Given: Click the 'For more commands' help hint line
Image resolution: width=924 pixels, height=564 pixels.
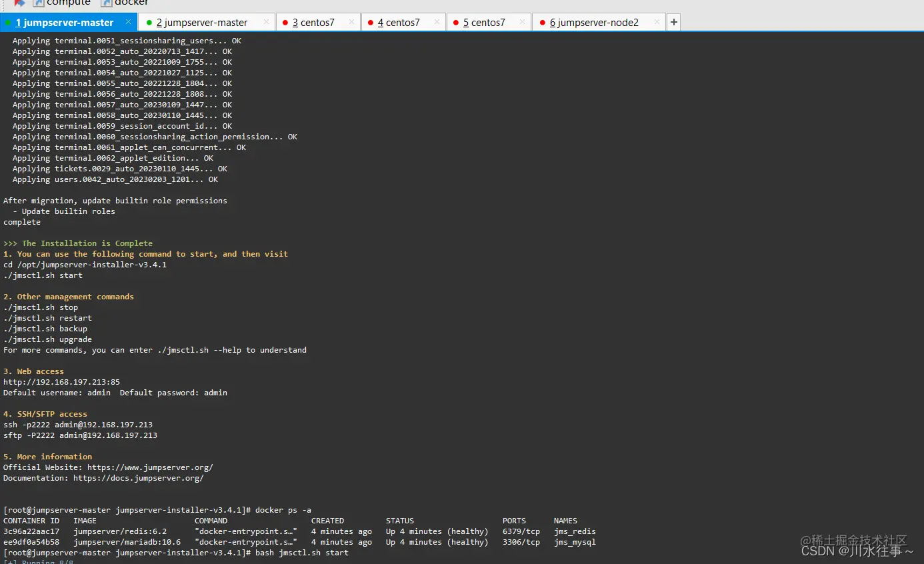Looking at the screenshot, I should [155, 350].
